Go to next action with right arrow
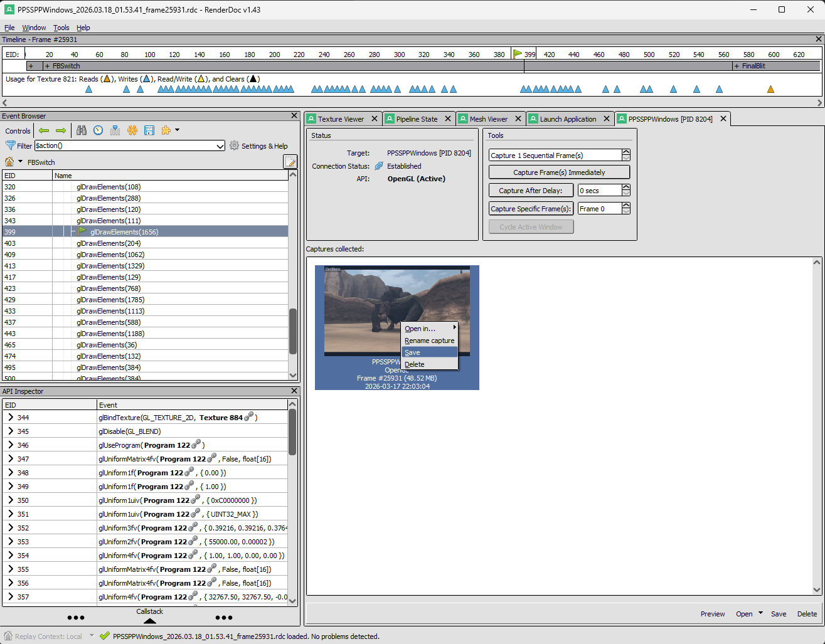 click(61, 130)
